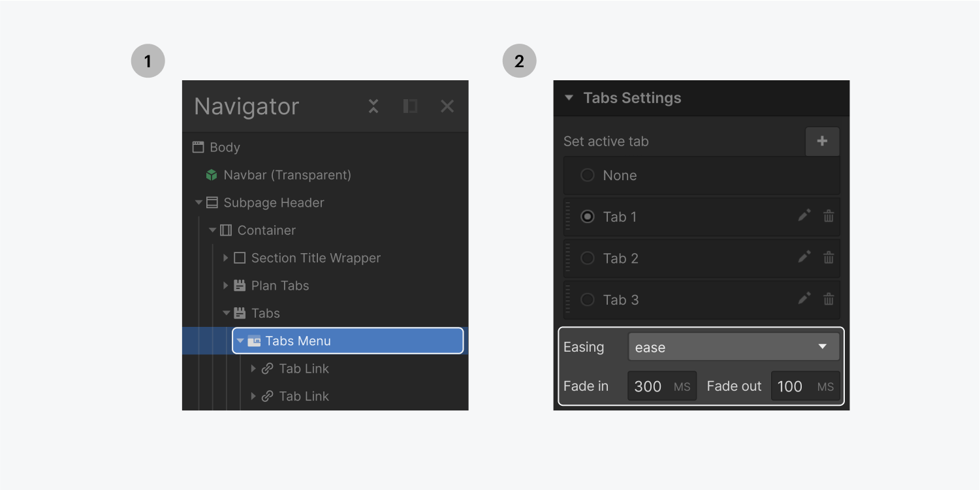
Task: Expand the Plan Tabs element
Action: pos(225,285)
